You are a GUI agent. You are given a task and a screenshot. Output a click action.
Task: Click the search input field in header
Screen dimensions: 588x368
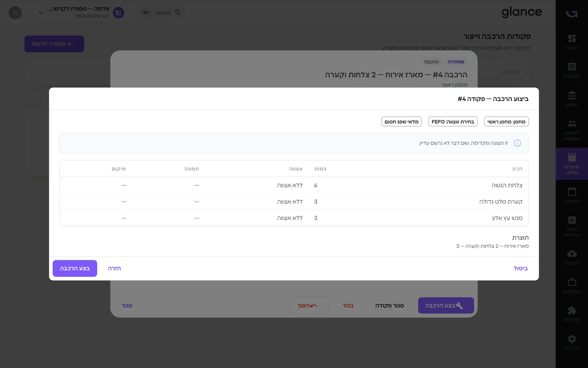(x=162, y=13)
